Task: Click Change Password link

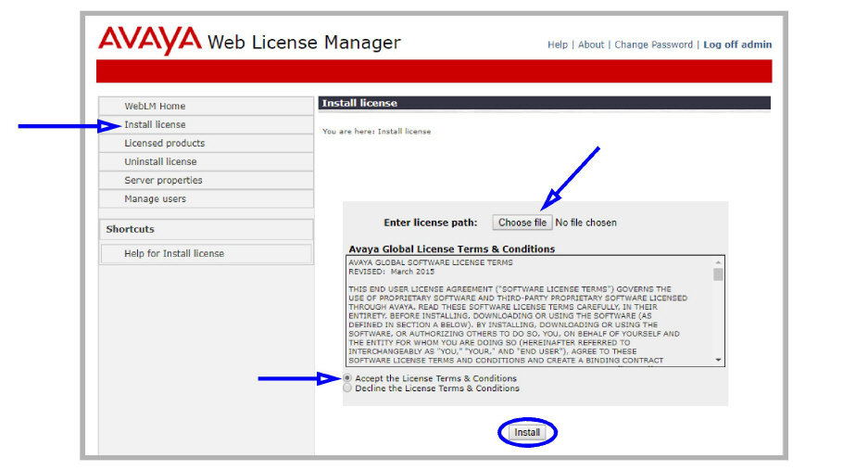Action: pos(653,45)
